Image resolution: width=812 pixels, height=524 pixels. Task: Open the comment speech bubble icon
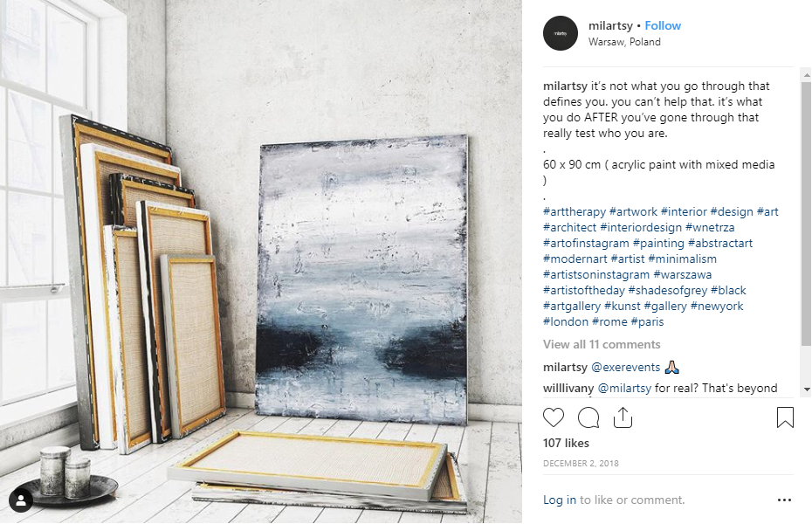(x=588, y=417)
